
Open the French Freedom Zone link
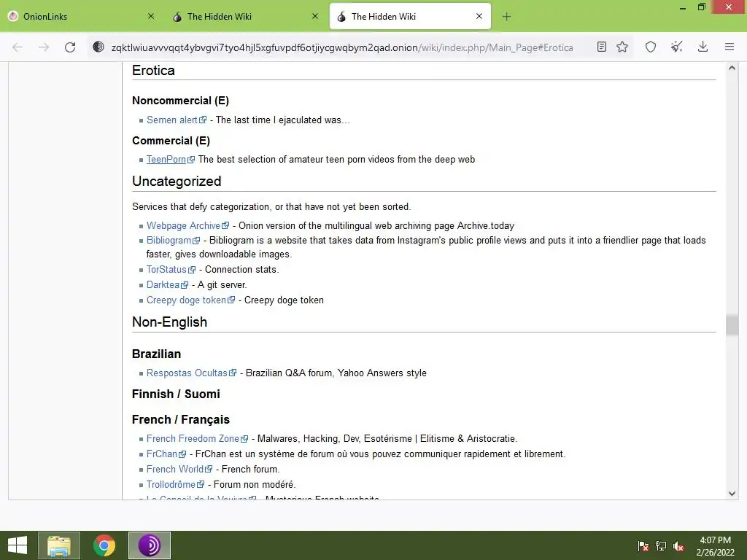click(193, 438)
